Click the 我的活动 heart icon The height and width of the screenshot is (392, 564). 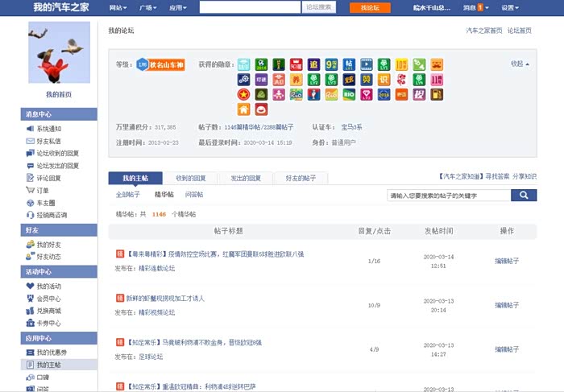(30, 286)
